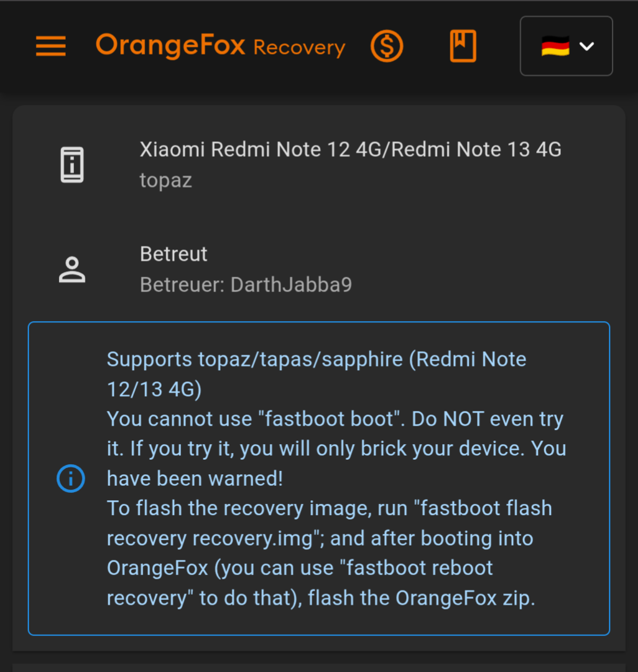Screen dimensions: 638x672
Task: Click the blue info circle icon
Action: [70, 478]
